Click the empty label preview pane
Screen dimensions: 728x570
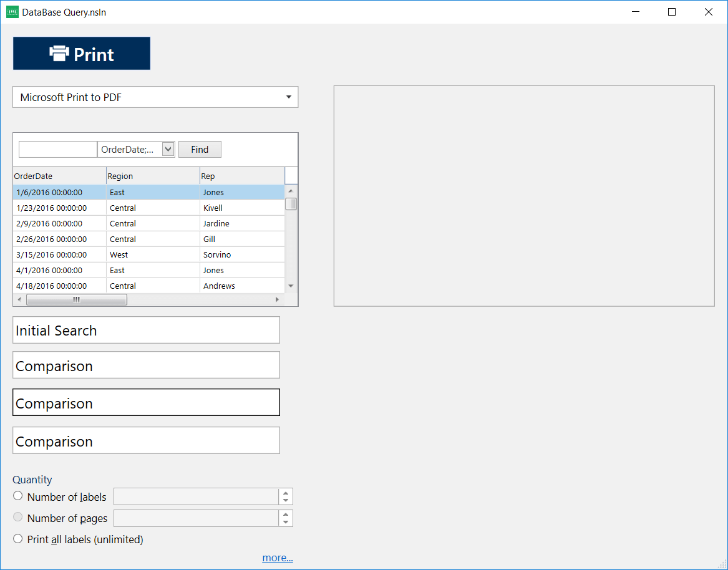pos(524,196)
